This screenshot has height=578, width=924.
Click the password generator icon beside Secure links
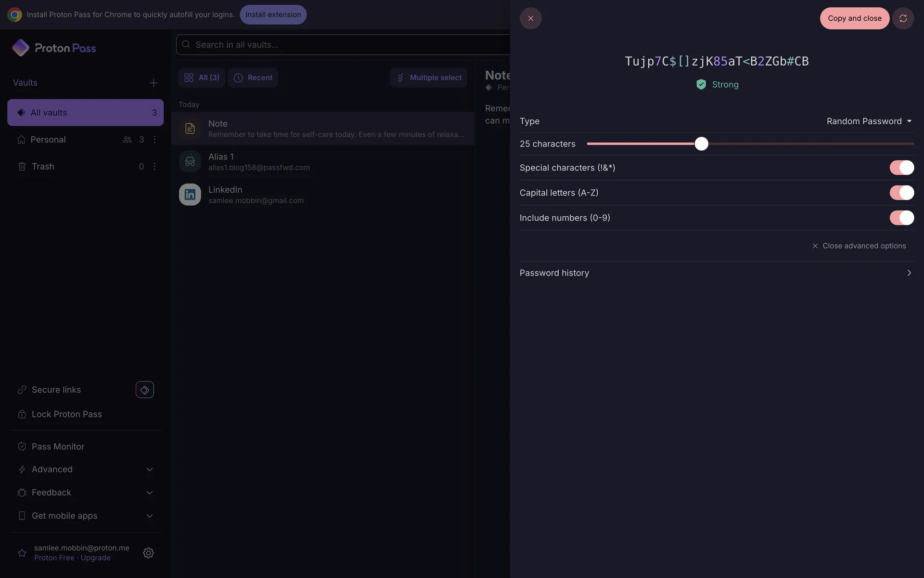click(x=144, y=390)
